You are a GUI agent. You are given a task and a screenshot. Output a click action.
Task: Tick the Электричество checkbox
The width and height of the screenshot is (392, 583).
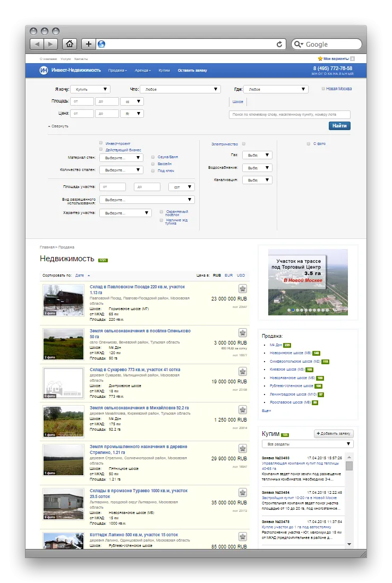(244, 143)
